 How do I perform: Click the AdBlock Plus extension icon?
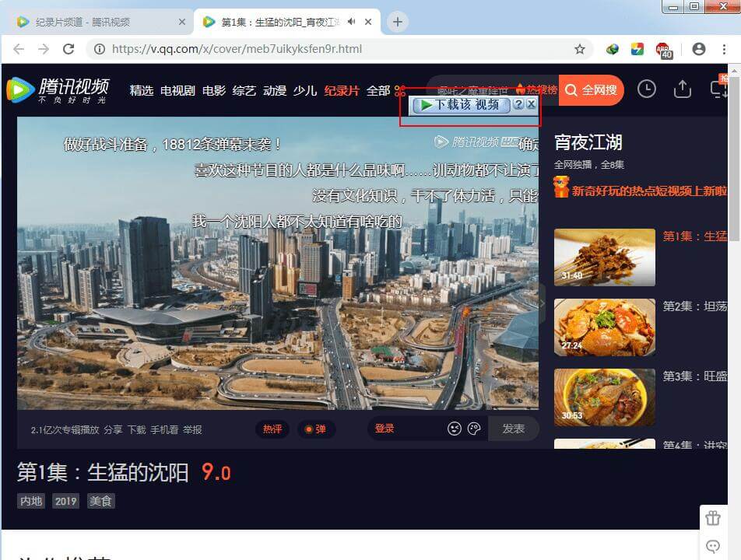click(x=663, y=50)
